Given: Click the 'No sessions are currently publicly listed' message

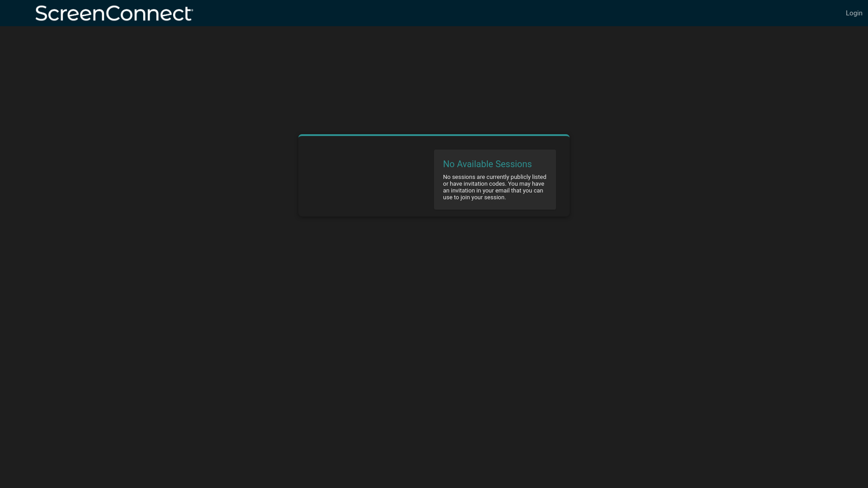Looking at the screenshot, I should (x=495, y=187).
